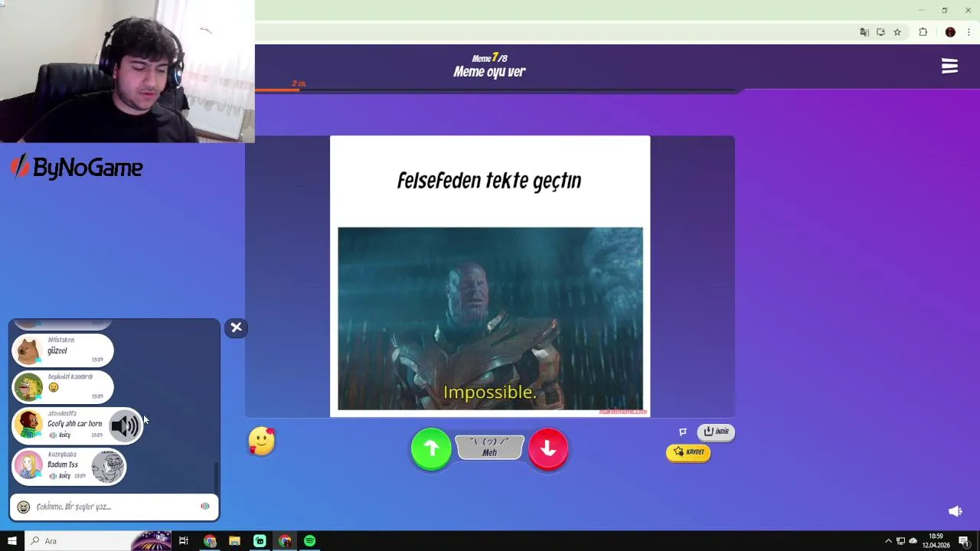The height and width of the screenshot is (551, 980).
Task: Open Voicy sound picker in chat input
Action: [205, 506]
